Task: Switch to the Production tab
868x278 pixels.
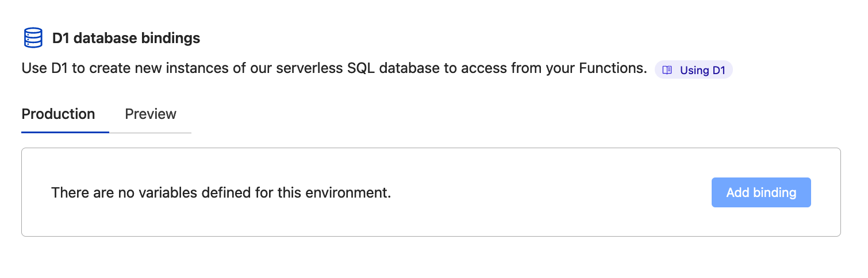Action: tap(58, 114)
